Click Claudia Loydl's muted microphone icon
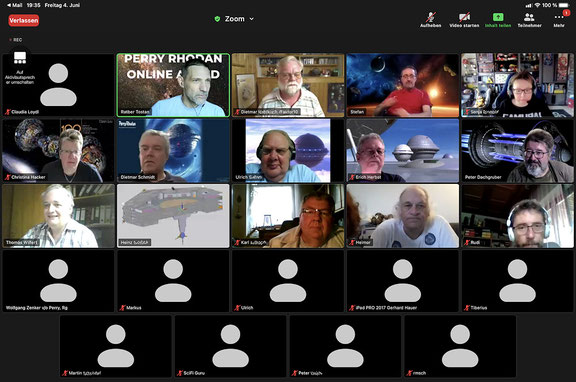576x382 pixels. [x=7, y=112]
